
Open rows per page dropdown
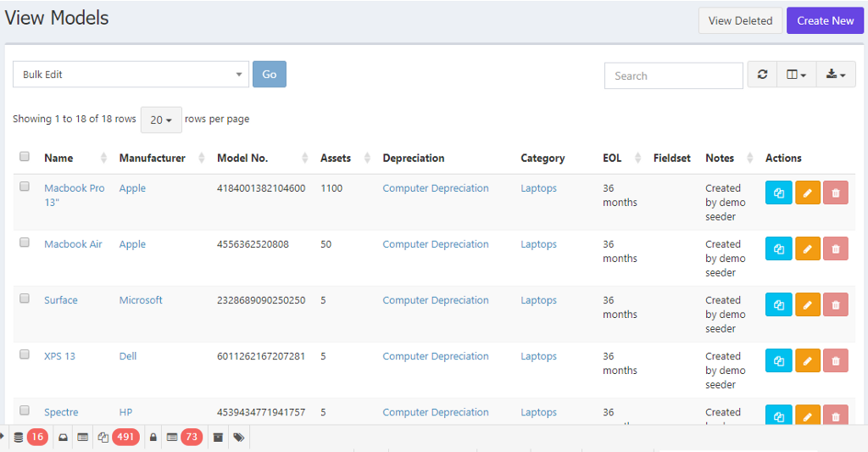pos(161,120)
